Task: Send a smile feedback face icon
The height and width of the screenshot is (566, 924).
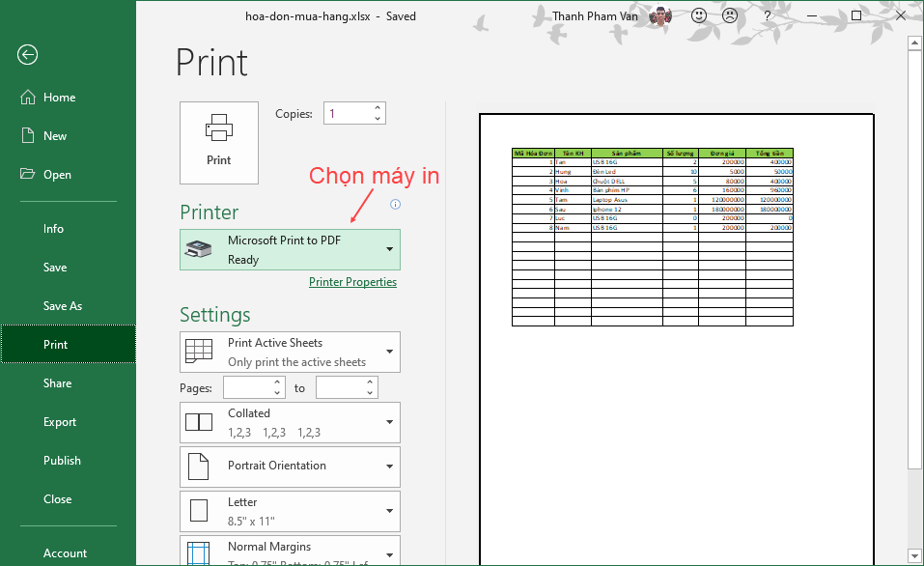Action: [x=699, y=15]
